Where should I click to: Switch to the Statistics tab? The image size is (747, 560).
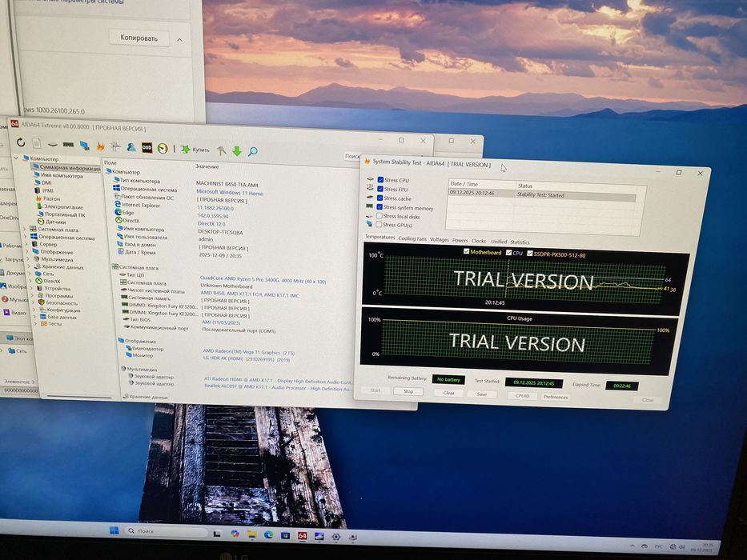click(x=520, y=242)
